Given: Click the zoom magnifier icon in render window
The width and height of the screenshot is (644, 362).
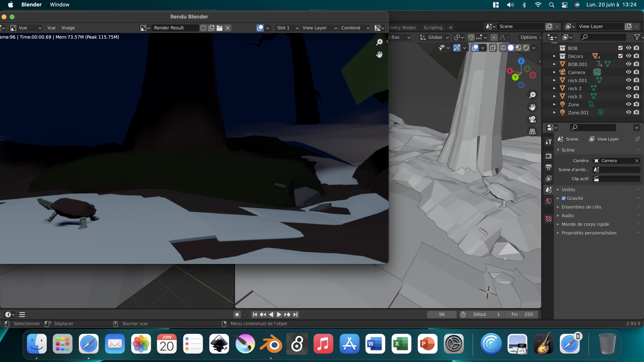Looking at the screenshot, I should pos(380,42).
